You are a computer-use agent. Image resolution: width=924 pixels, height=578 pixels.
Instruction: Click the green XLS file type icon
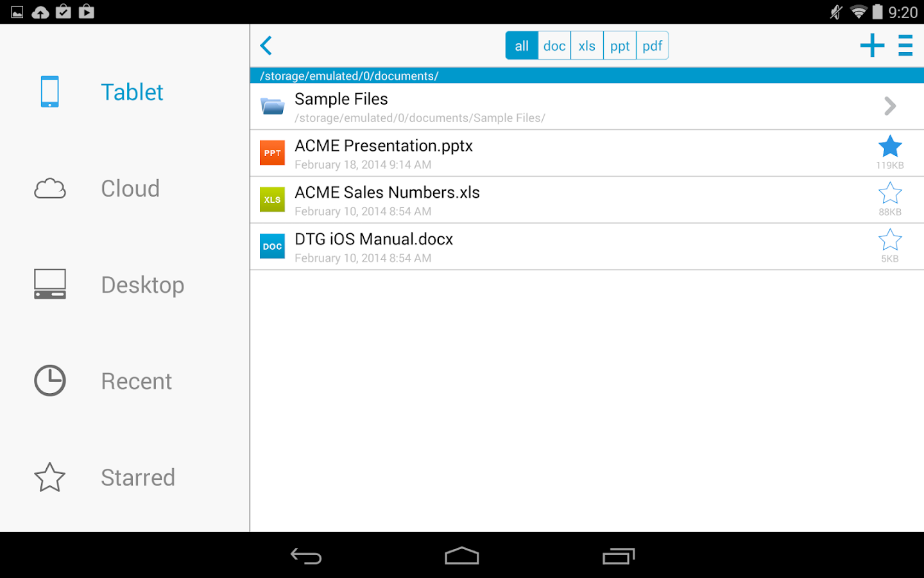[x=272, y=200]
